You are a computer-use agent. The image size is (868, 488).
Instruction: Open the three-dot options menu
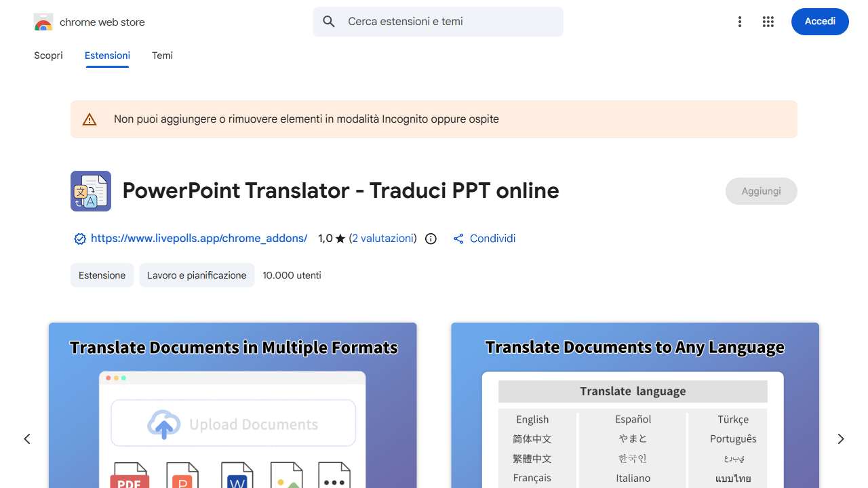tap(739, 21)
